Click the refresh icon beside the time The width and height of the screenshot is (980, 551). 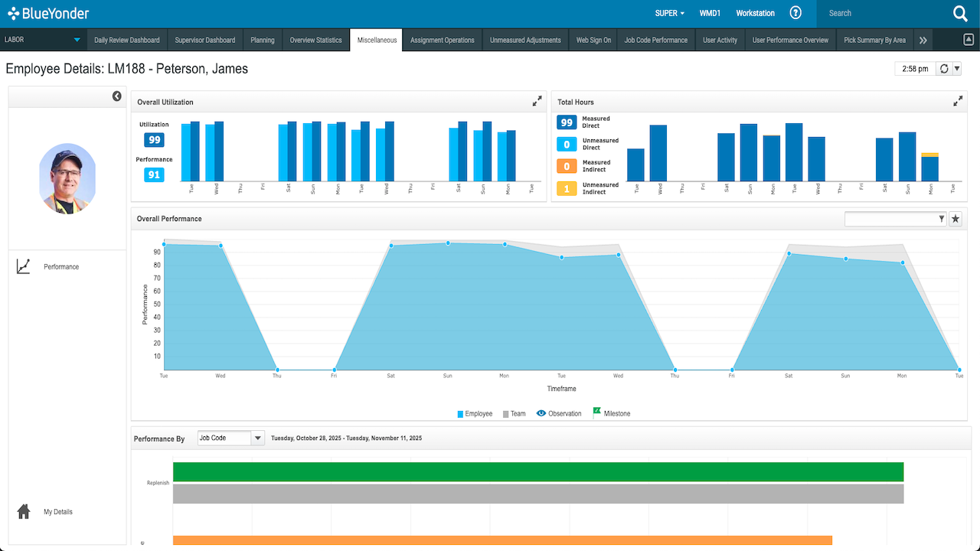click(x=944, y=69)
